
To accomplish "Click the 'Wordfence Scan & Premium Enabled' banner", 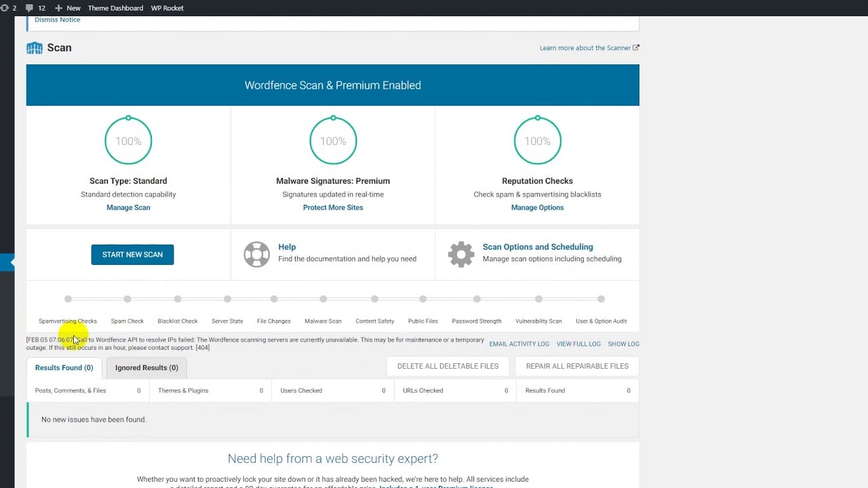I will coord(333,85).
